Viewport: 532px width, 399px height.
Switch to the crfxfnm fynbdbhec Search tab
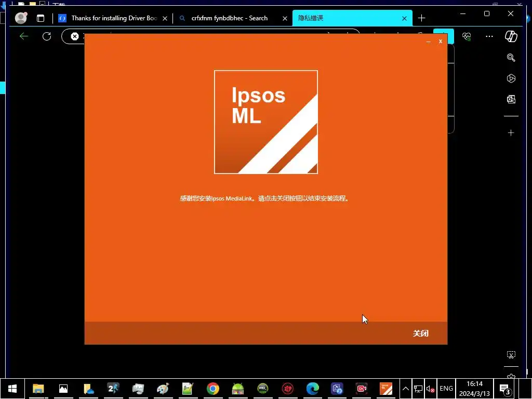229,18
